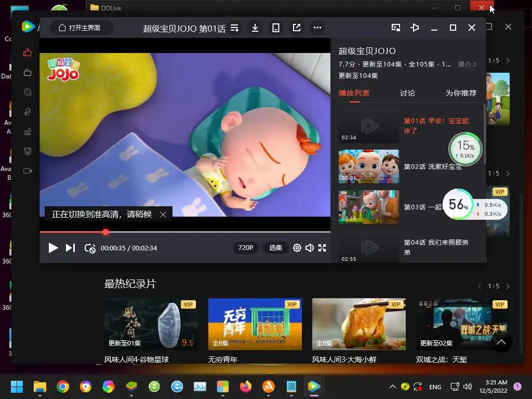This screenshot has height=399, width=532.
Task: Play the paused video
Action: click(x=53, y=248)
